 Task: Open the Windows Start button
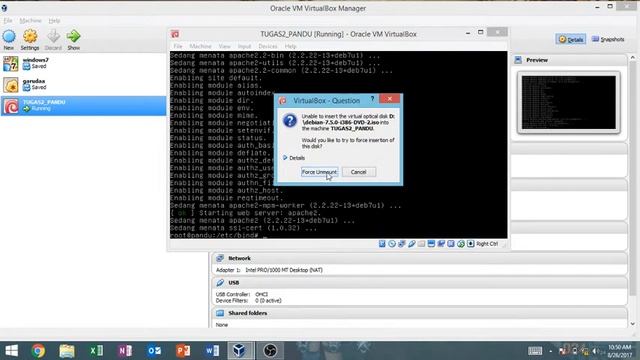click(11, 351)
